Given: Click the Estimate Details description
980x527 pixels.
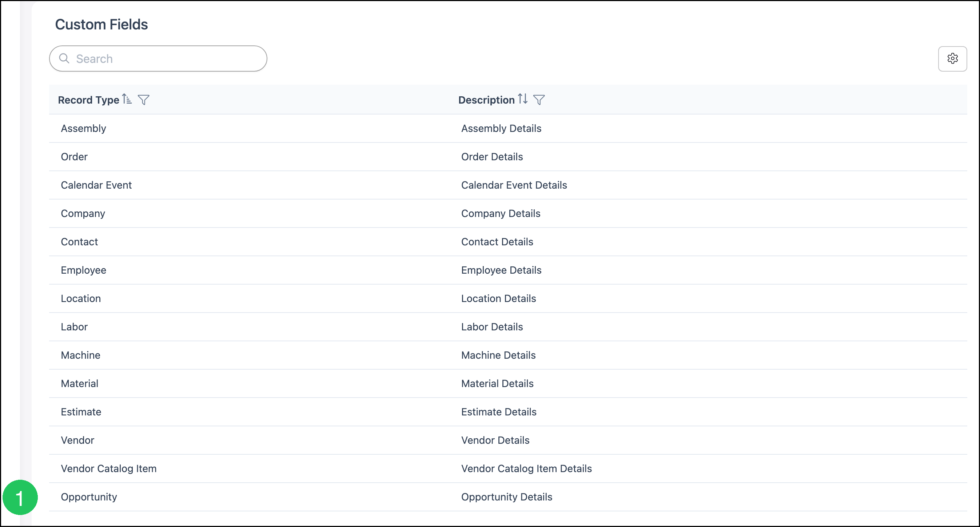Looking at the screenshot, I should 499,412.
